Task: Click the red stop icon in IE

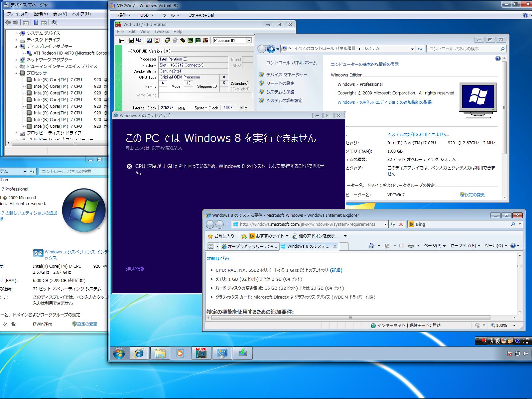Action: tap(401, 224)
